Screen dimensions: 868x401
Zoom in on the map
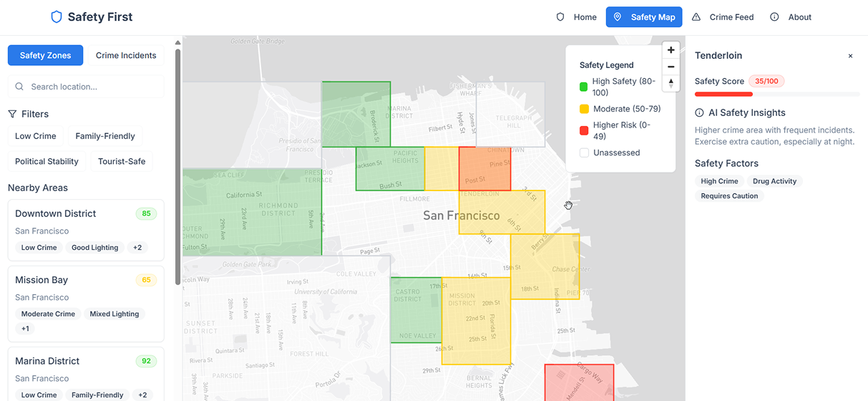point(670,50)
